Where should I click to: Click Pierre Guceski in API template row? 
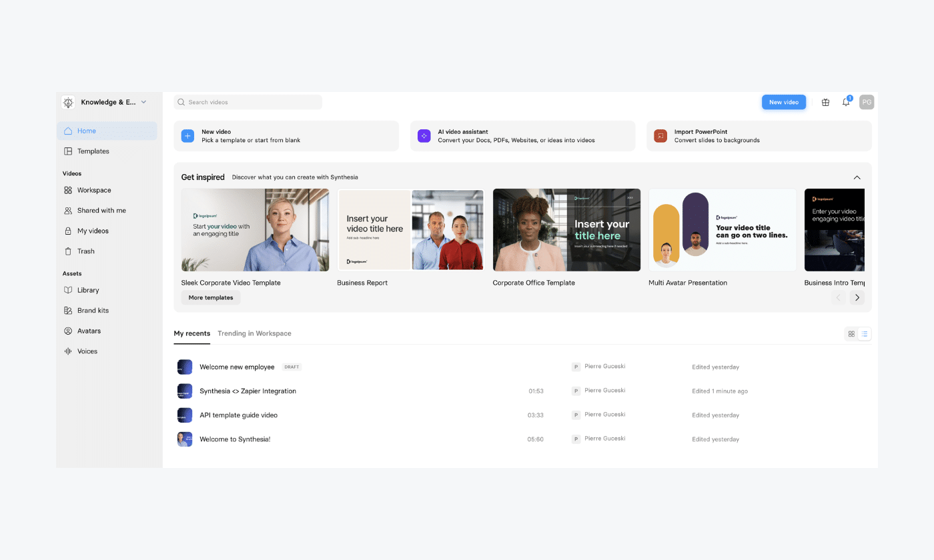pos(605,415)
